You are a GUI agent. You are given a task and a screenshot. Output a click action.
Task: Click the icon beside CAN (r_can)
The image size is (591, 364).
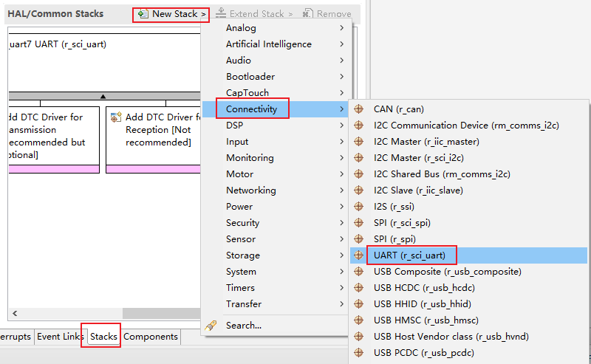coord(359,109)
